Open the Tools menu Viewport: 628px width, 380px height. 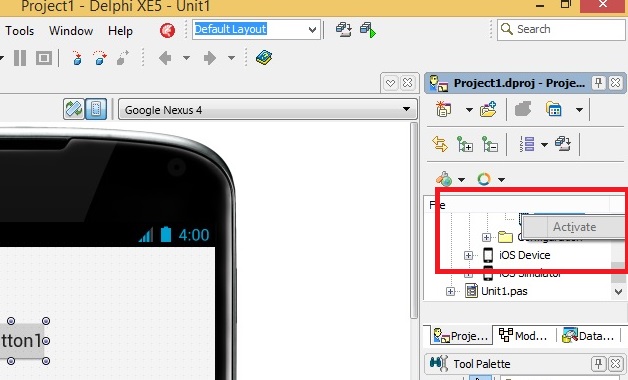pos(19,30)
